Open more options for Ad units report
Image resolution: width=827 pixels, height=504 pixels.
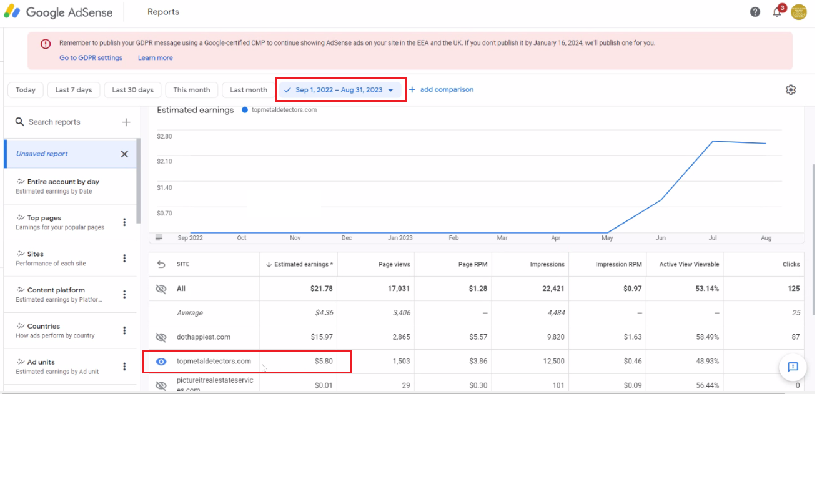[x=124, y=367]
